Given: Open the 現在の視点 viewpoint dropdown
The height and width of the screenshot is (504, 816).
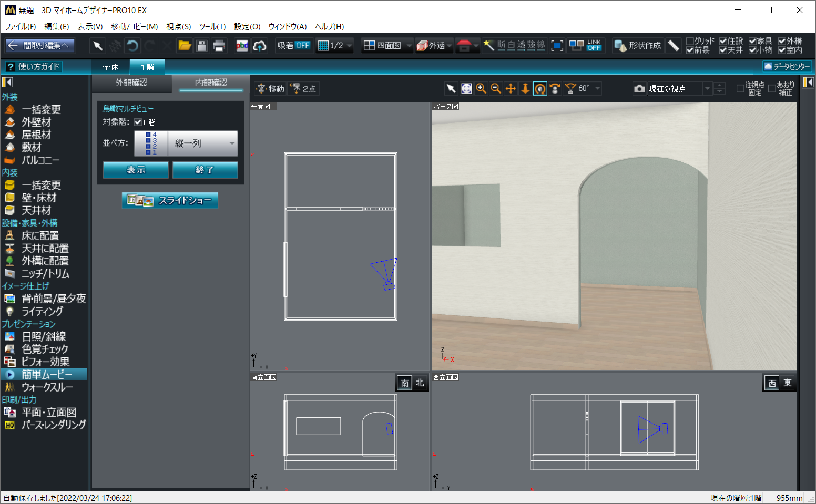Looking at the screenshot, I should point(707,89).
